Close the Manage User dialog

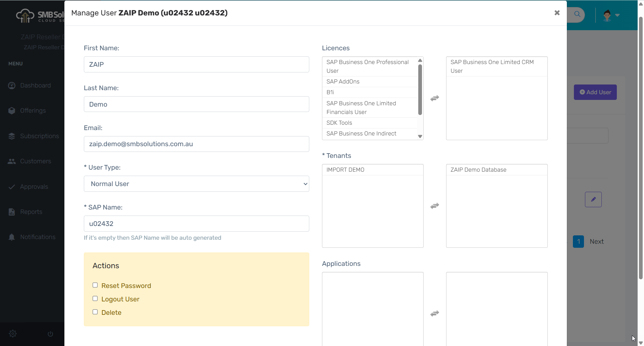point(557,13)
